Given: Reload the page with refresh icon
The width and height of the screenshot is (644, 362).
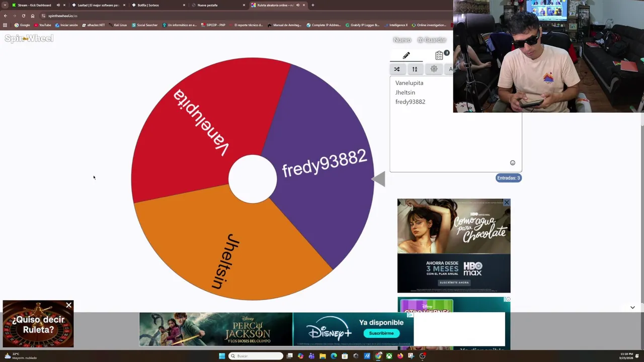Looking at the screenshot, I should point(24,16).
